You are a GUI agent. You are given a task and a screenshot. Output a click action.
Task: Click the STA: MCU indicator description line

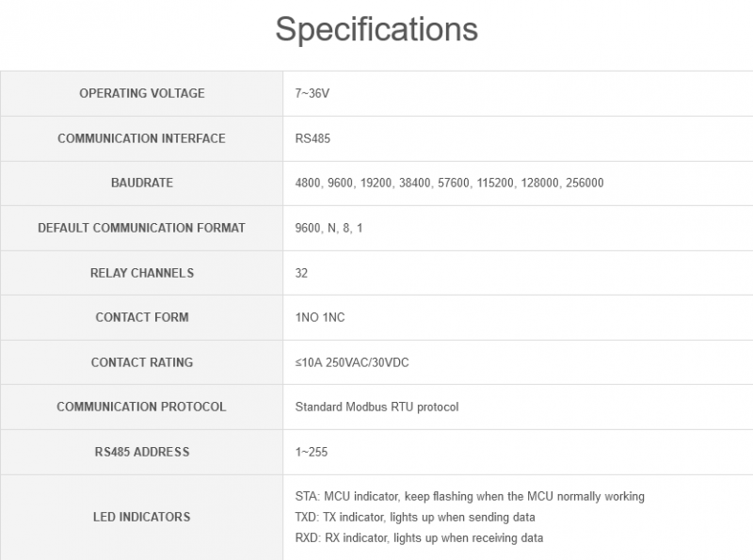click(470, 496)
